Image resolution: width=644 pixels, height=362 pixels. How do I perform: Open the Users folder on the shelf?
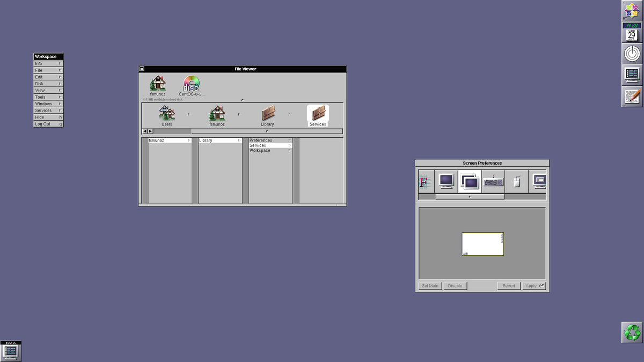tap(166, 114)
